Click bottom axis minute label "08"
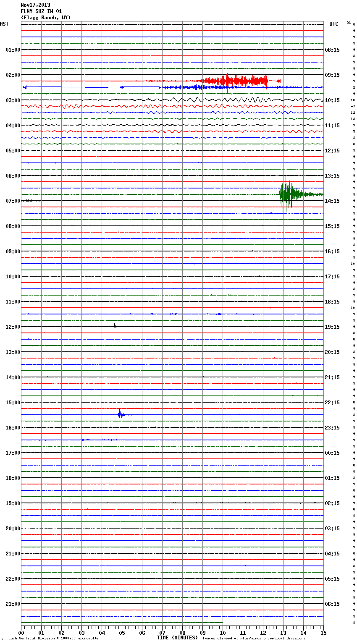The width and height of the screenshot is (357, 644). point(182,633)
